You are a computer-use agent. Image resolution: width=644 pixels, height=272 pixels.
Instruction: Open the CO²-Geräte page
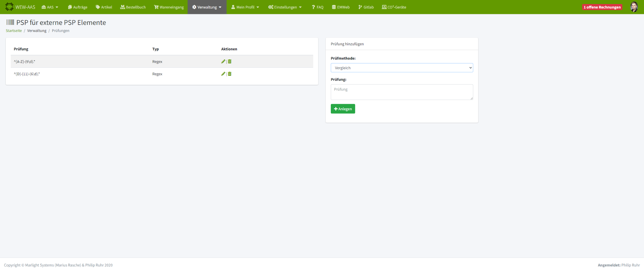coord(394,7)
